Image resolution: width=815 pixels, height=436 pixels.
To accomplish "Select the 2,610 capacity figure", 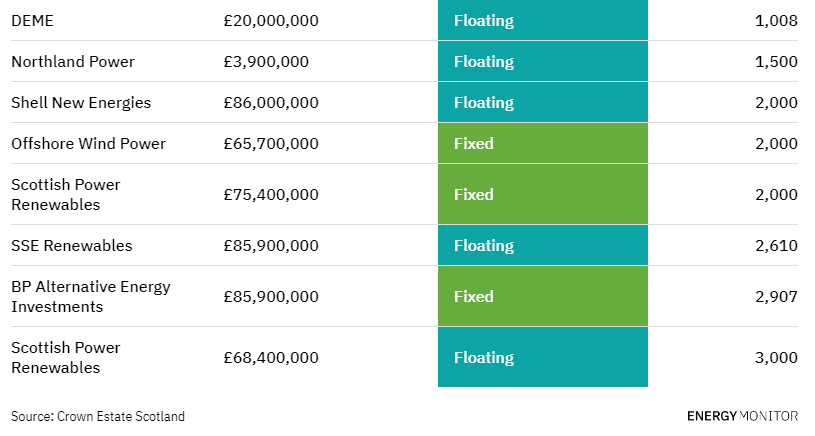I will 776,246.
